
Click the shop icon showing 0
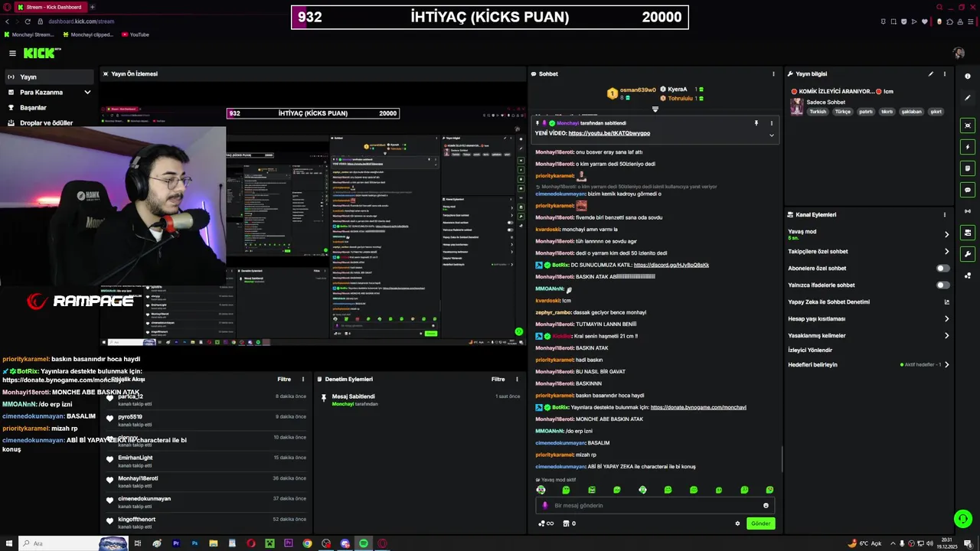569,523
